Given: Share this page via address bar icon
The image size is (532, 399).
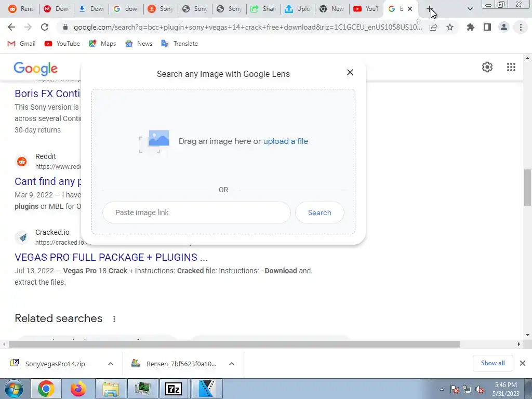Looking at the screenshot, I should [x=433, y=28].
